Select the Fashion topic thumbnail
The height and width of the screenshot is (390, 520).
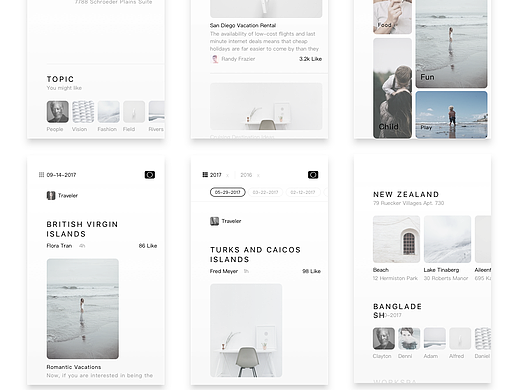[x=109, y=112]
